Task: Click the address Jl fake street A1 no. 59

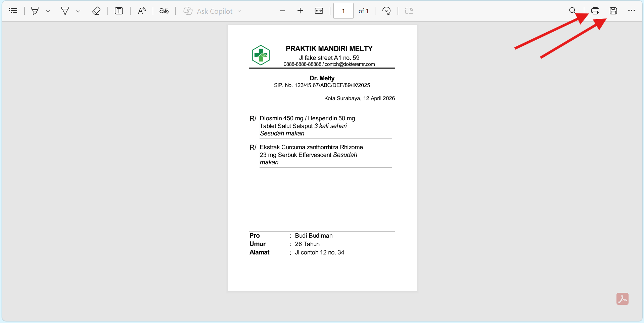Action: (x=329, y=58)
